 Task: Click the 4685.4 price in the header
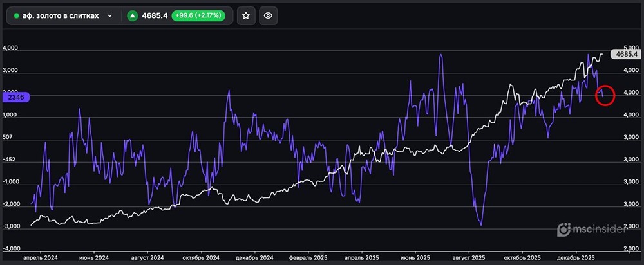click(155, 15)
